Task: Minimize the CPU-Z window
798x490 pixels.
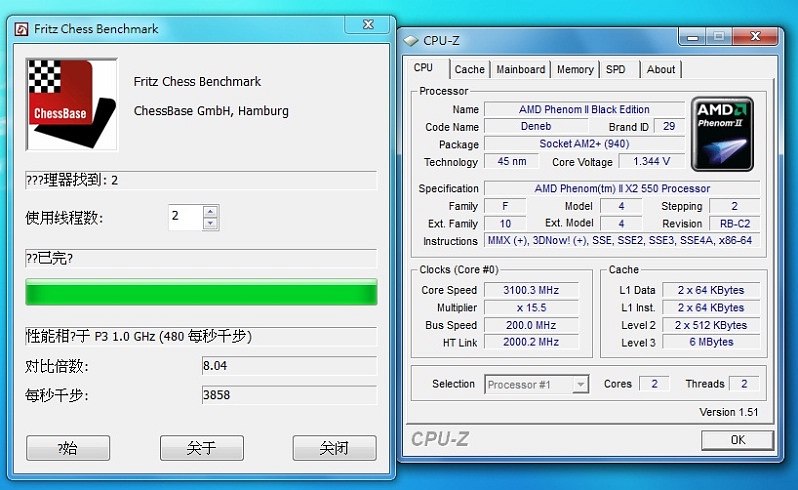Action: (x=692, y=37)
